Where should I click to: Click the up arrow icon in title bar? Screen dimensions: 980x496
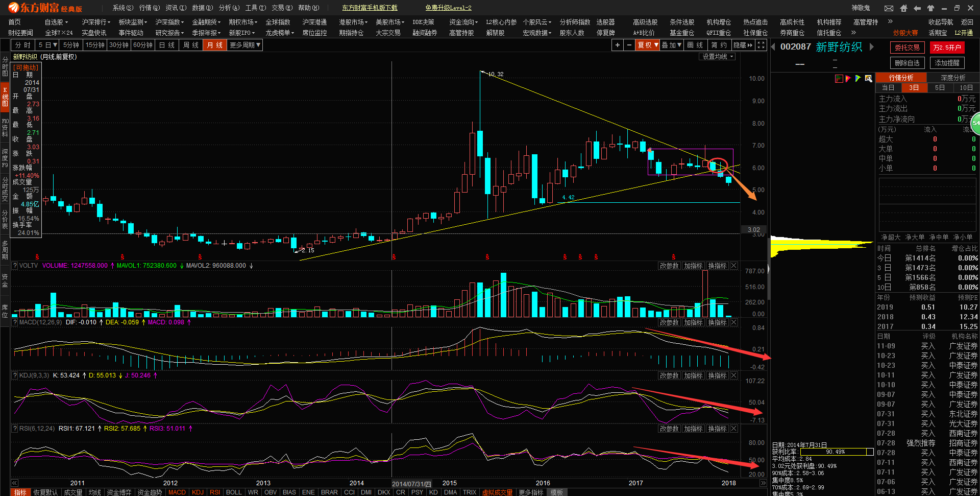[x=930, y=8]
